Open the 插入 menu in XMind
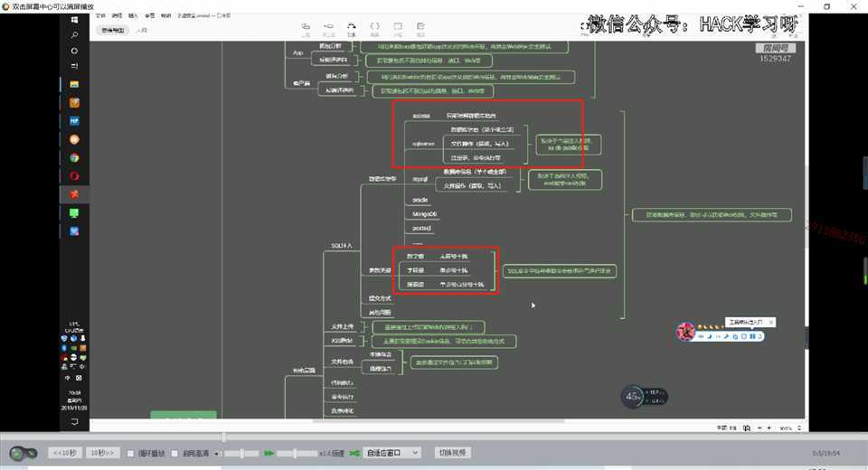Screen dimensions: 868x470 [133, 16]
